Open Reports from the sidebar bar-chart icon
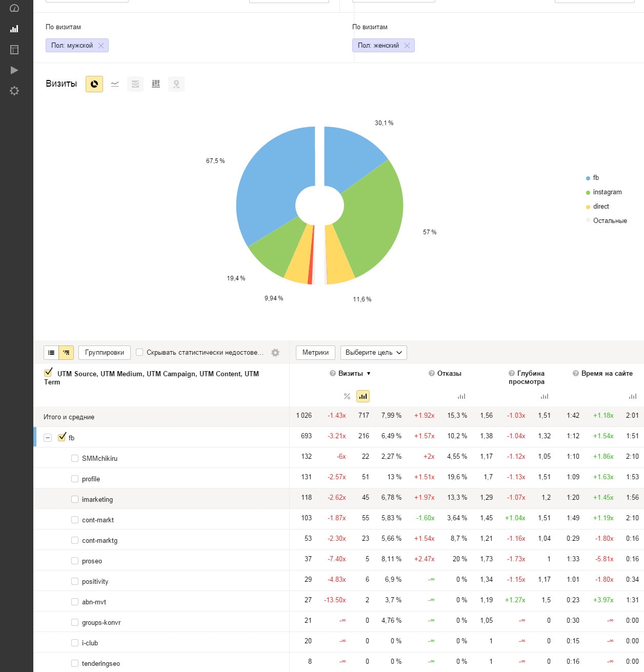Image resolution: width=644 pixels, height=672 pixels. coord(14,29)
